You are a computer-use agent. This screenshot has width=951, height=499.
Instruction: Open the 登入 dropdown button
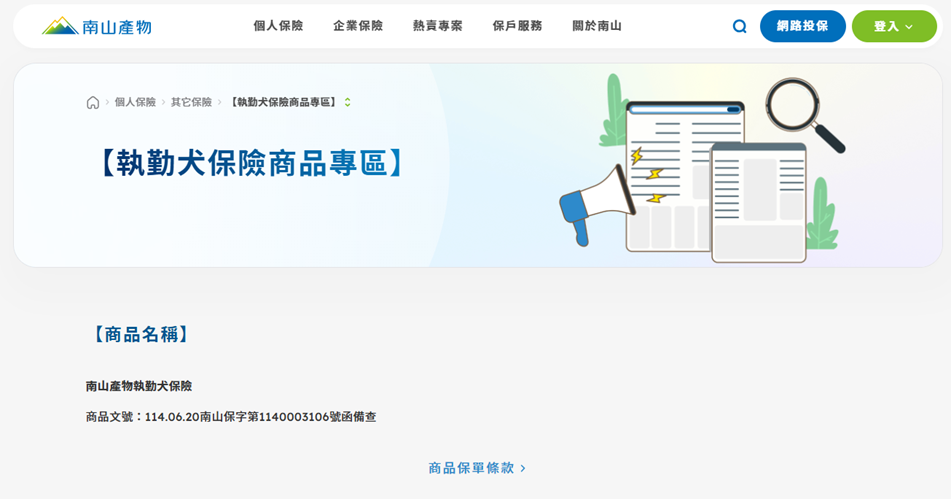coord(894,26)
